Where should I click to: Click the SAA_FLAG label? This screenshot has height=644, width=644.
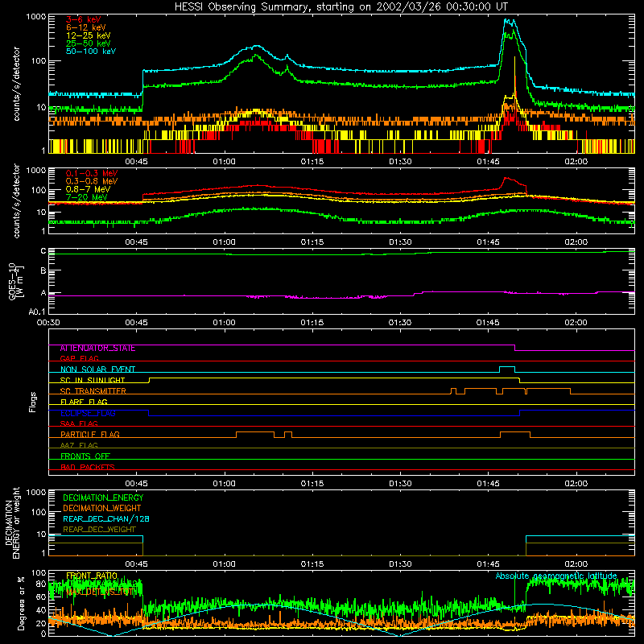coord(79,423)
